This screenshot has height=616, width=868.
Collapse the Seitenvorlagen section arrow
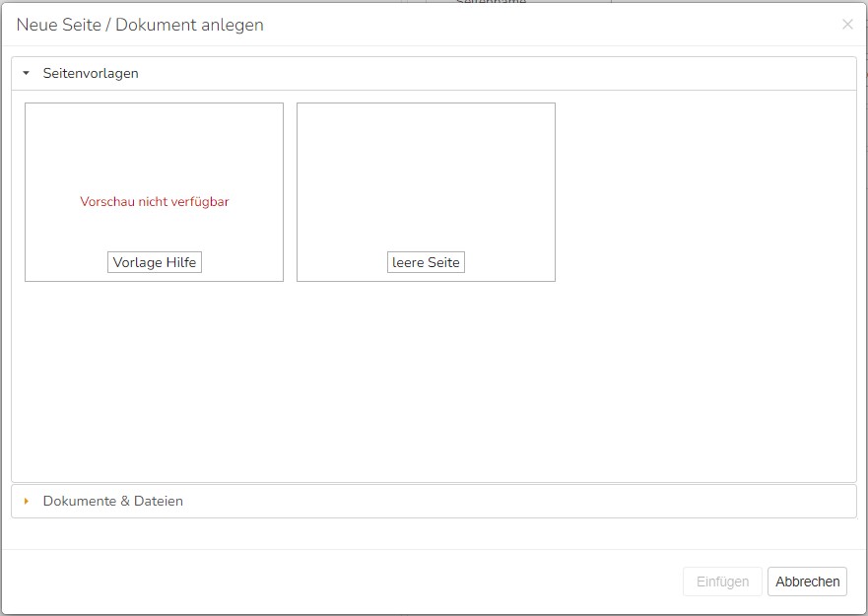point(26,73)
